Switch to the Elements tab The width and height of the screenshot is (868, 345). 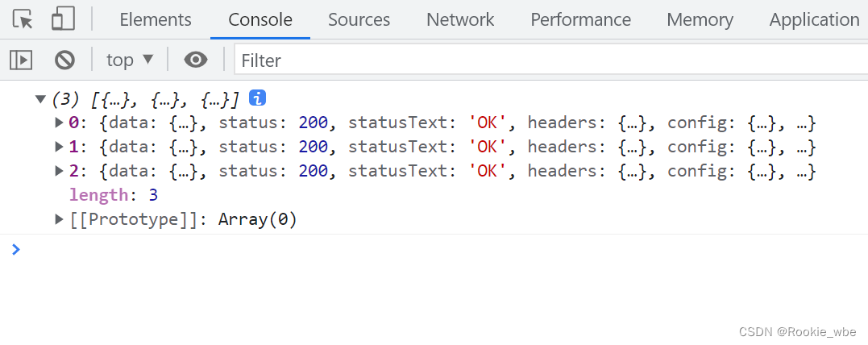[x=156, y=20]
